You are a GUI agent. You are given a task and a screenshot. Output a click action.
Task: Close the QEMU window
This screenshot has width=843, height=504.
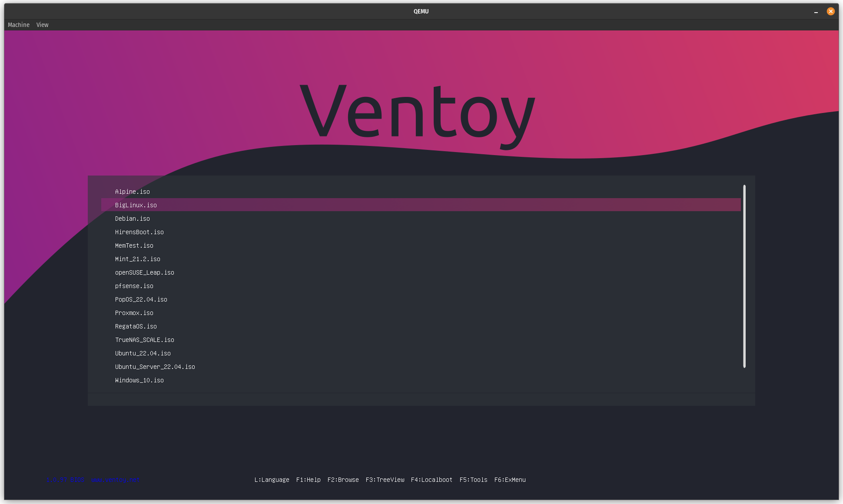point(830,11)
